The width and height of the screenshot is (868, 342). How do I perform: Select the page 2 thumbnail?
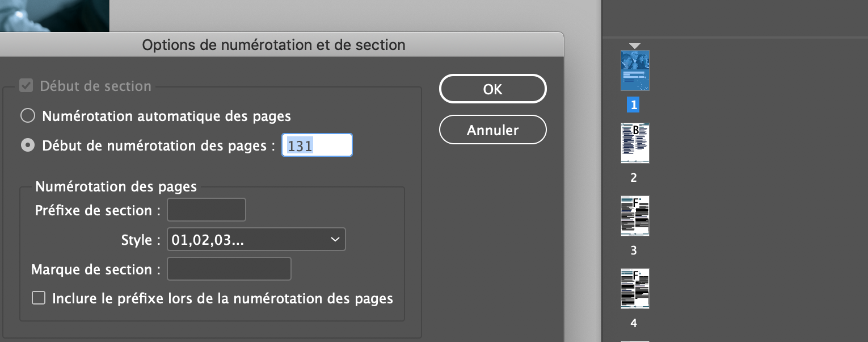click(635, 143)
